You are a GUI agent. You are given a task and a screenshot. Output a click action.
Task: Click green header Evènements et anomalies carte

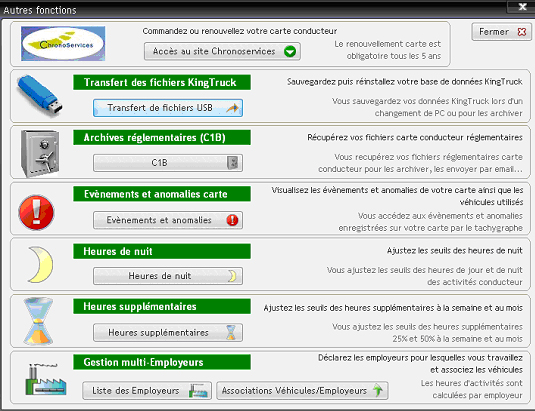[162, 194]
